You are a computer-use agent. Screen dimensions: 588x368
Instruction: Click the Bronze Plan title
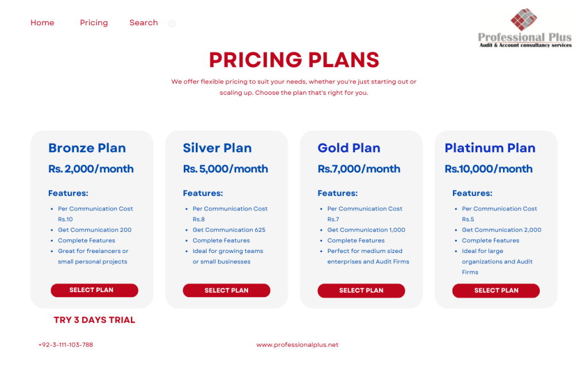click(x=87, y=148)
